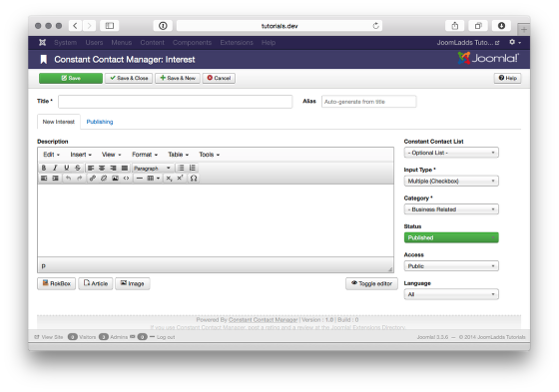Justify text in editor
Image resolution: width=559 pixels, height=392 pixels.
point(125,168)
